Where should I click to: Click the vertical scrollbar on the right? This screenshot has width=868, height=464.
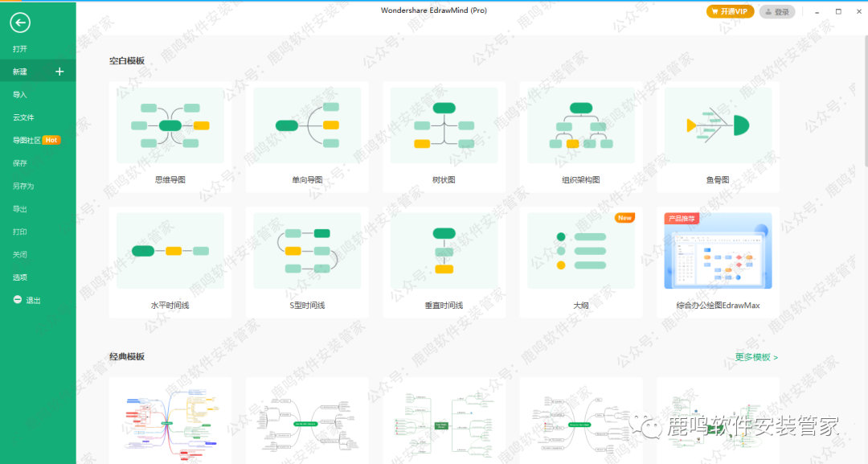click(x=866, y=100)
